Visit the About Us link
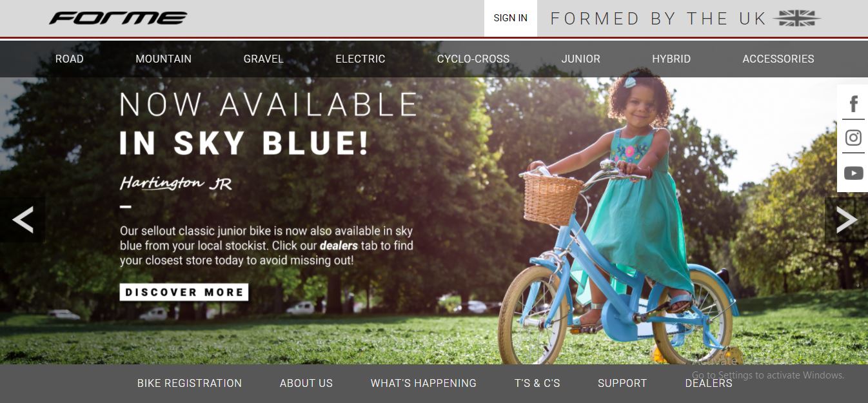This screenshot has width=868, height=403. point(306,383)
